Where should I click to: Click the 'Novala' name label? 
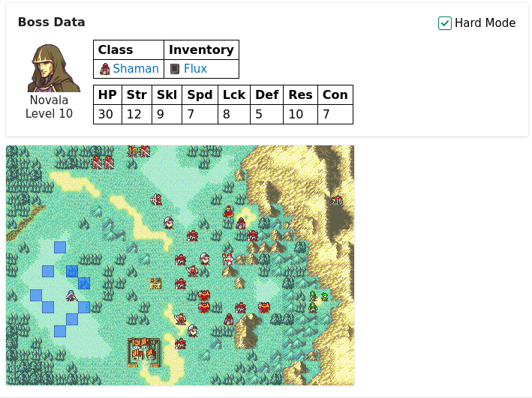click(49, 100)
